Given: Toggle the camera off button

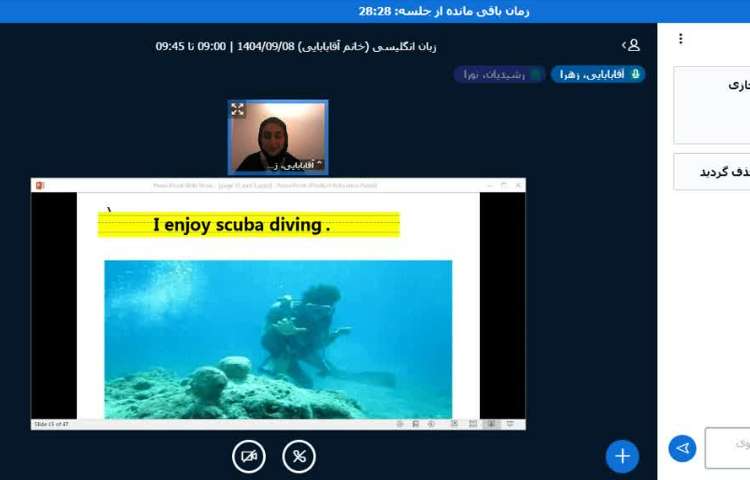Looking at the screenshot, I should point(249,456).
